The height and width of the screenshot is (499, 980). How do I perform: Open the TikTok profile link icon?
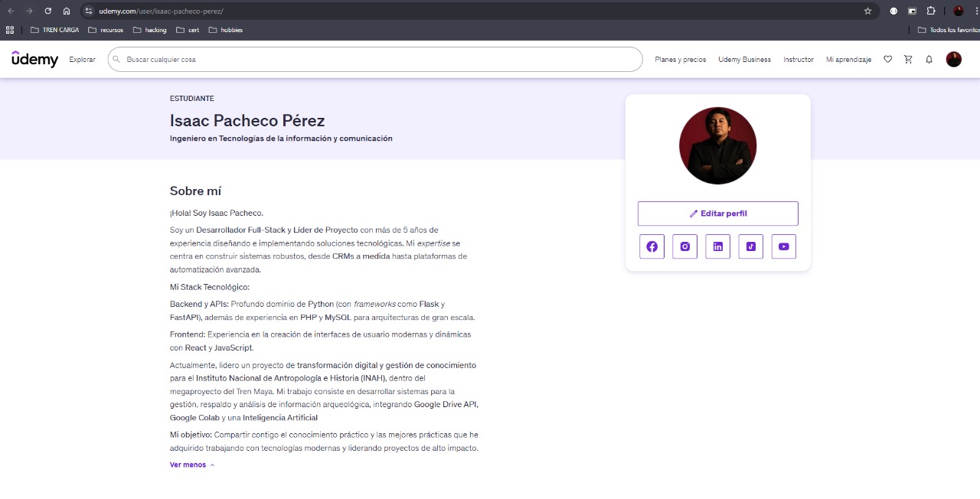point(750,246)
